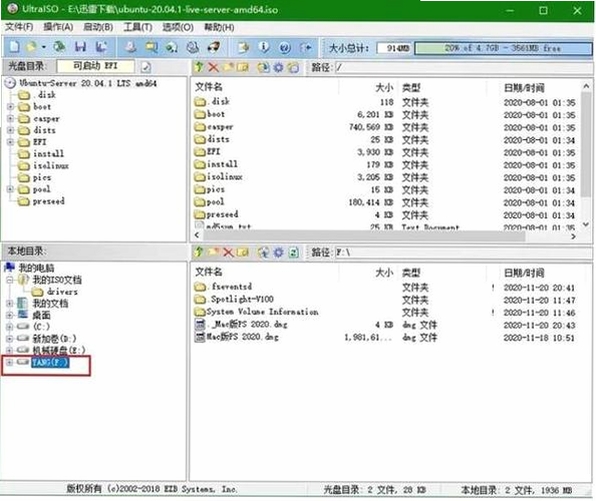
Task: Click the disc capacity usage bar
Action: (x=503, y=48)
